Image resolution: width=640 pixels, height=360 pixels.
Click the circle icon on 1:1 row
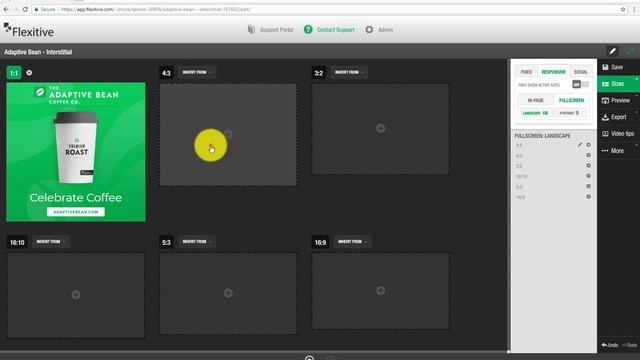(589, 144)
